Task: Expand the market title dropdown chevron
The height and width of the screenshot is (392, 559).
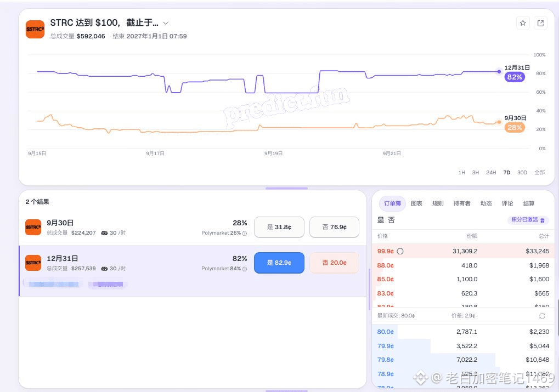Action: click(x=166, y=23)
